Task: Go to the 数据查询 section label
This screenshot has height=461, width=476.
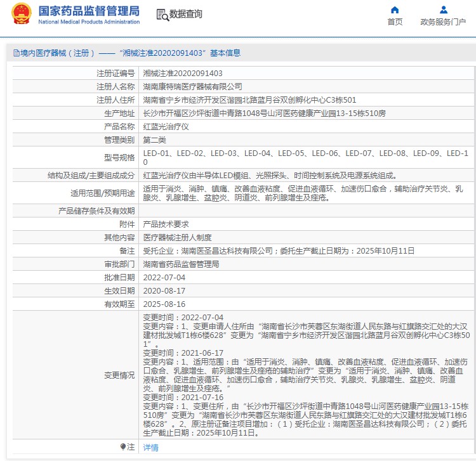Action: tap(186, 14)
